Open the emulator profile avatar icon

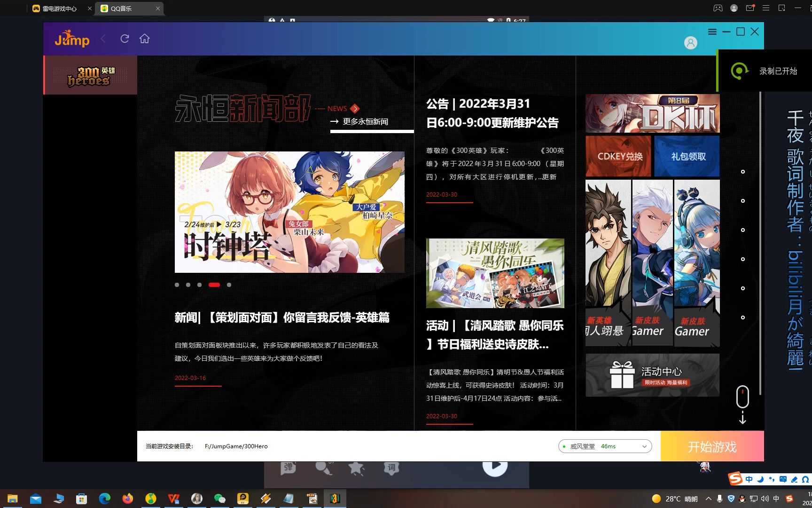(734, 8)
